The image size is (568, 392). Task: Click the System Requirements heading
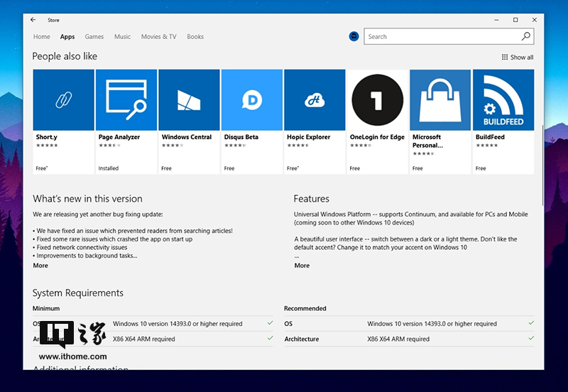(x=78, y=293)
